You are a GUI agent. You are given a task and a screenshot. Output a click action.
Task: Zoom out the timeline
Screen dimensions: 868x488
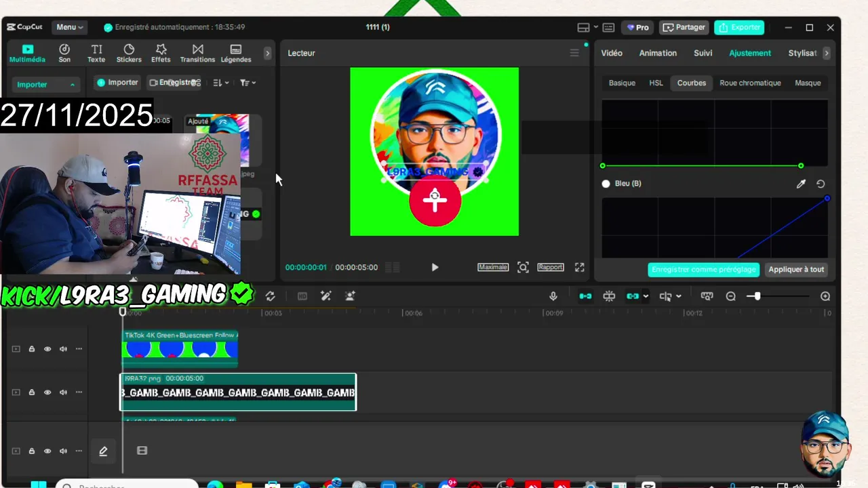pos(730,296)
